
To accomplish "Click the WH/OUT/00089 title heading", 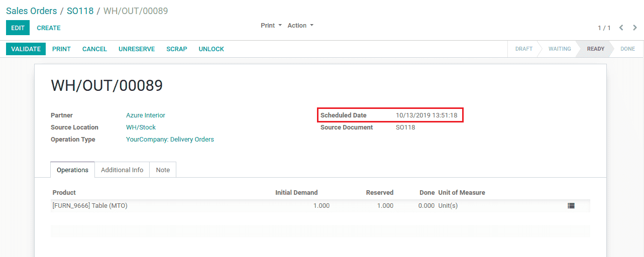I will [107, 86].
